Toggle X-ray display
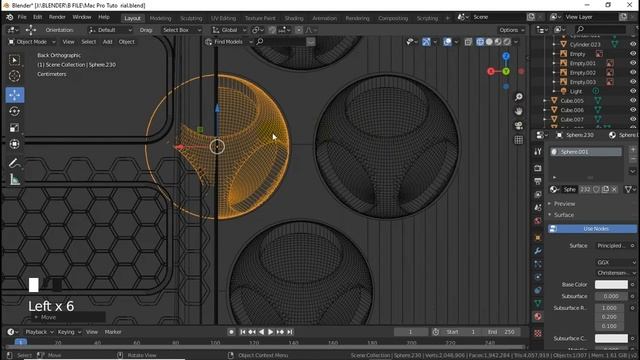Screen dimensions: 640x360 [x=468, y=42]
